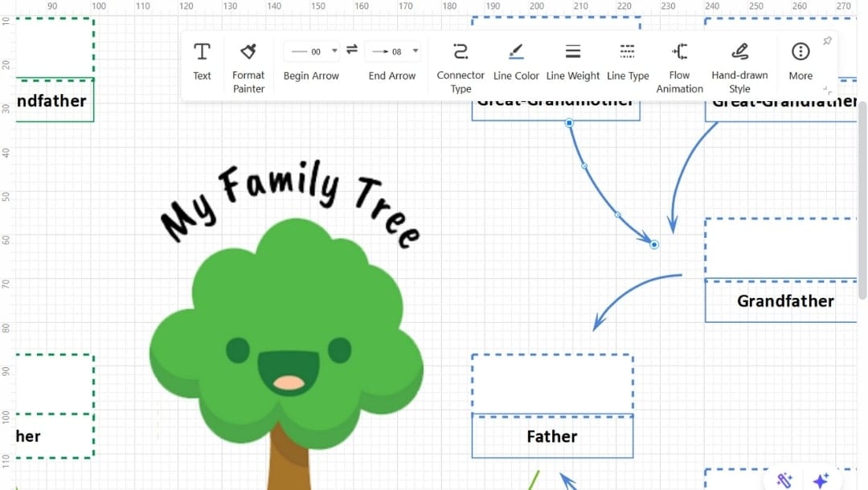868x490 pixels.
Task: Open Connector Type options
Action: tap(461, 68)
